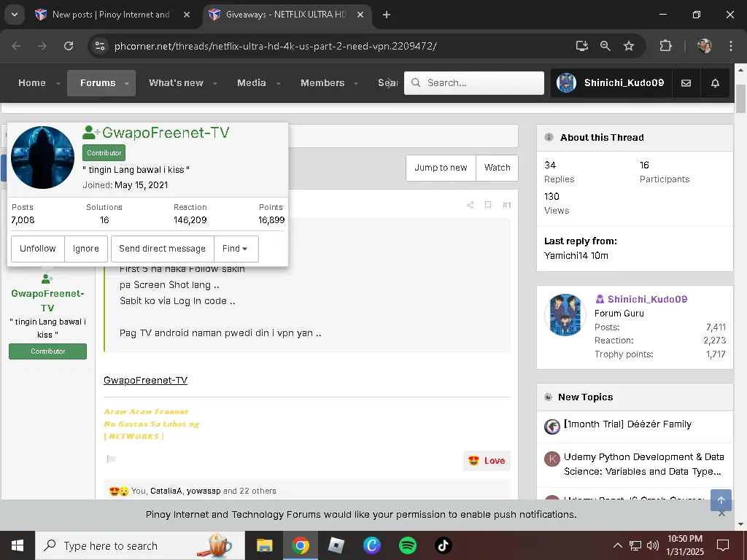Image resolution: width=747 pixels, height=560 pixels.
Task: Open the What's new nav item
Action: coord(176,83)
